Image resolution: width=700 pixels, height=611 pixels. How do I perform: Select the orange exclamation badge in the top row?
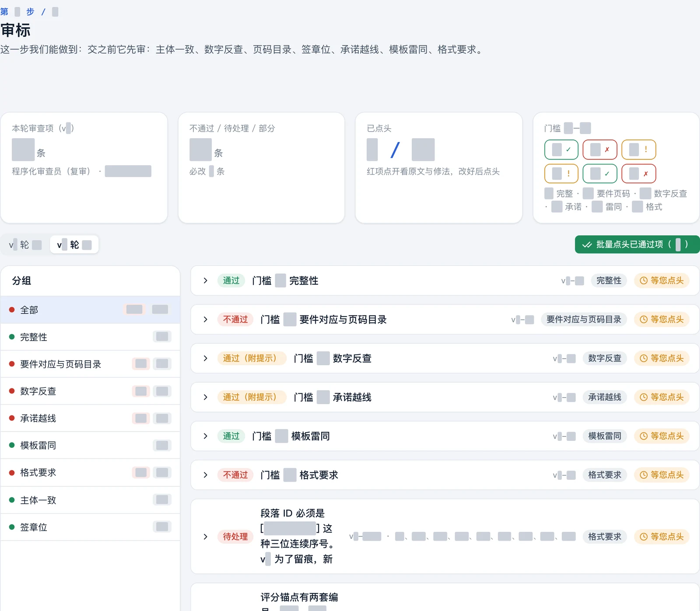(x=639, y=150)
